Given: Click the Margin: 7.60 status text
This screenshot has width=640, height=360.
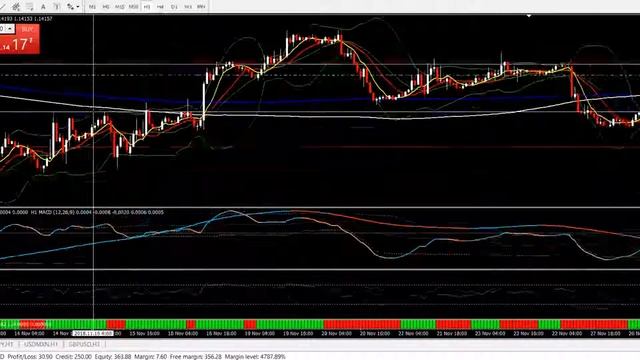Looking at the screenshot, I should [x=150, y=356].
